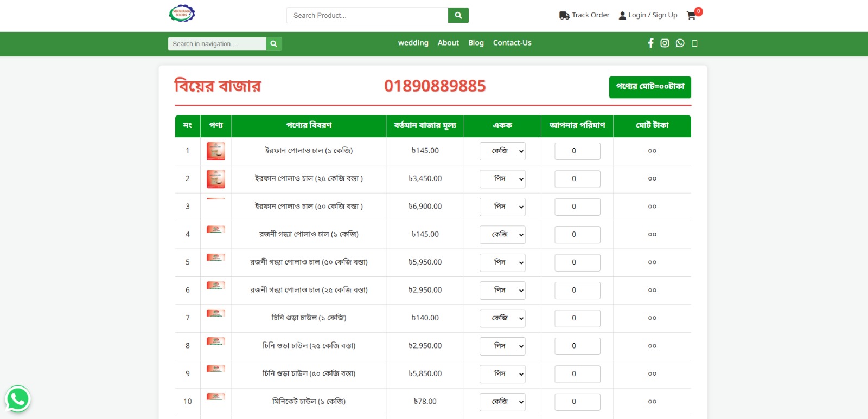Go to the wedding menu item
This screenshot has width=868, height=419.
coord(413,43)
